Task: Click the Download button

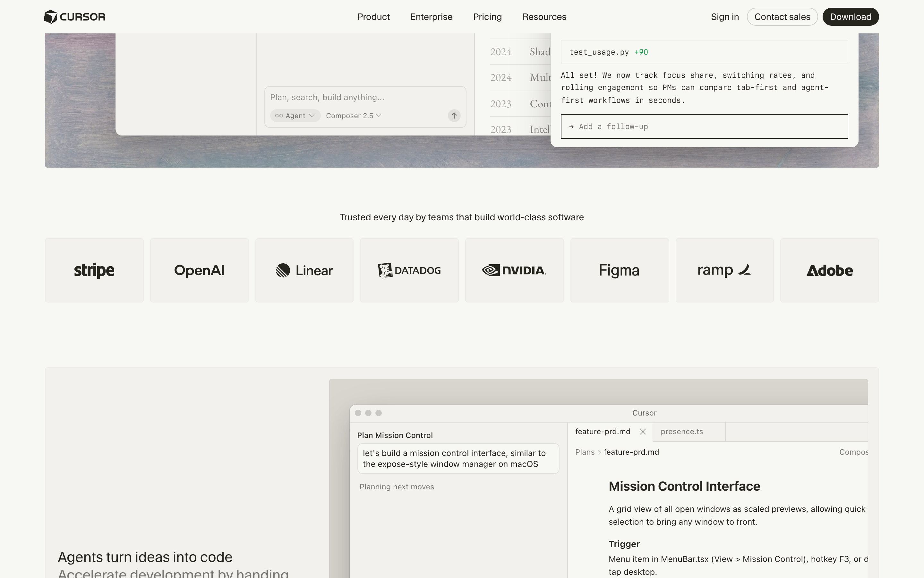Action: pyautogui.click(x=851, y=17)
